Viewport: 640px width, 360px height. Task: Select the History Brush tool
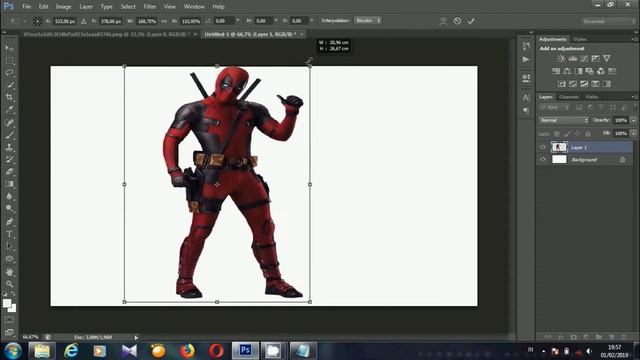coord(9,159)
